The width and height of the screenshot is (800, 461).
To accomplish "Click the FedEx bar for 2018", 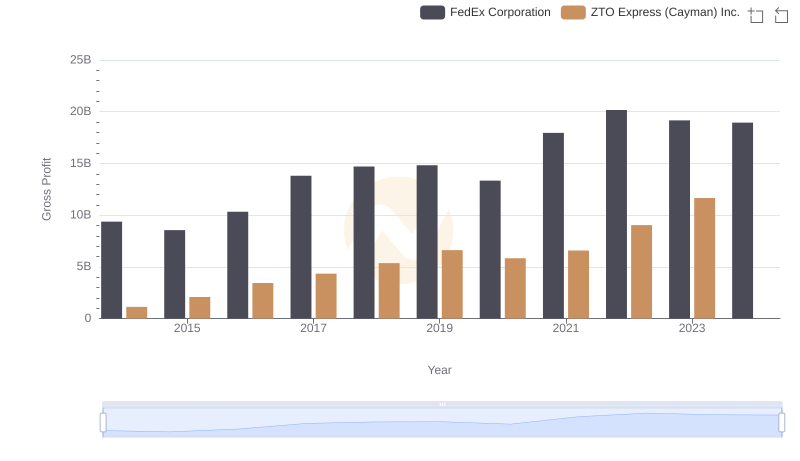I will click(364, 243).
